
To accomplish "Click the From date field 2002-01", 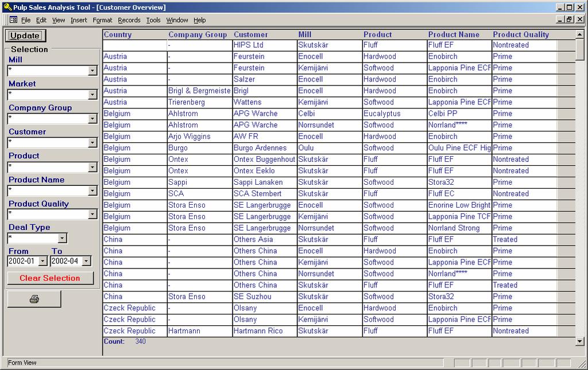I will 23,261.
